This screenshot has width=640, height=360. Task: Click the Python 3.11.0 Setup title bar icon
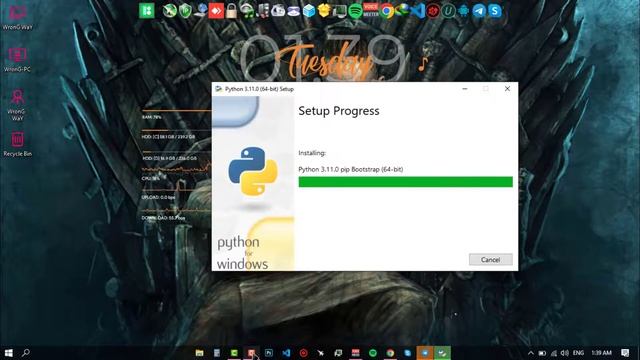point(219,89)
